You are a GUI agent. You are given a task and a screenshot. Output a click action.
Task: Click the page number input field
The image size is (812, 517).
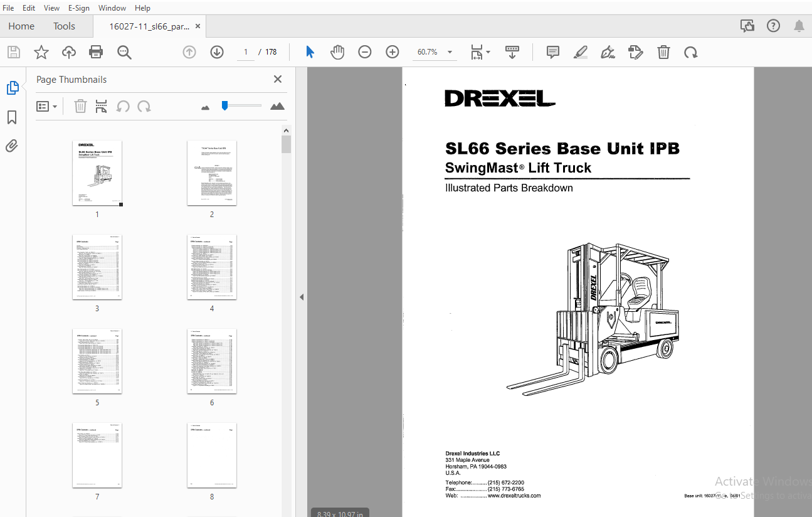point(245,52)
